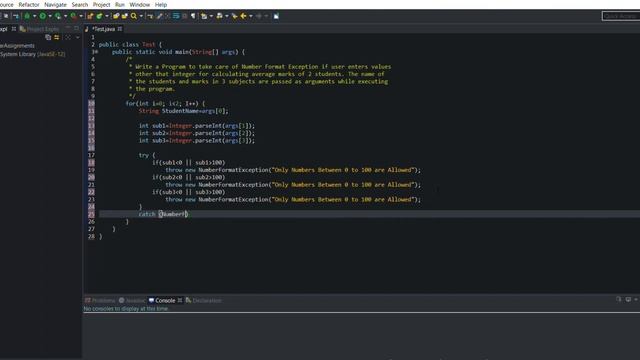Image resolution: width=640 pixels, height=360 pixels.
Task: Close the Console view tab
Action: point(180,300)
